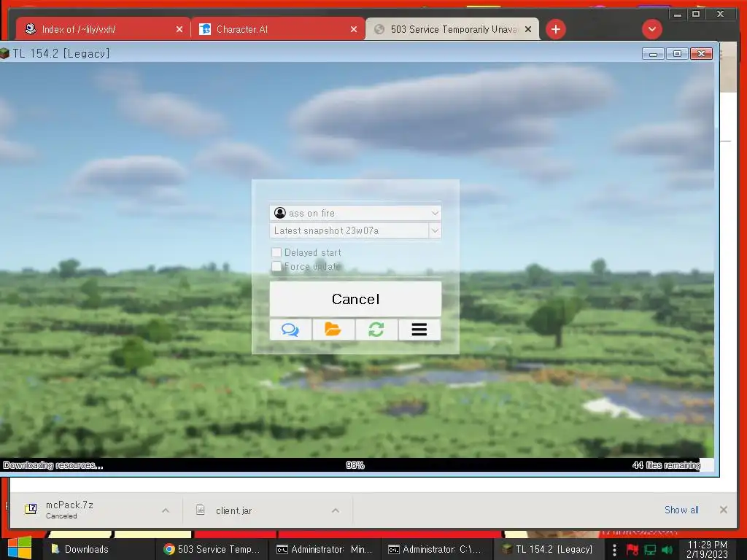Viewport: 747px width, 560px height.
Task: Open the red tab search chevron button
Action: coord(651,29)
